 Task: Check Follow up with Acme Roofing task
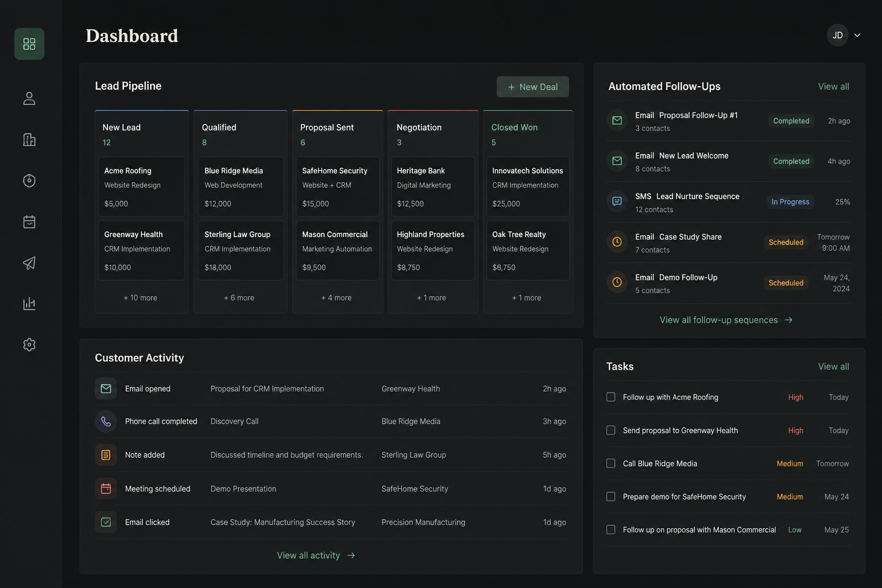coord(611,397)
